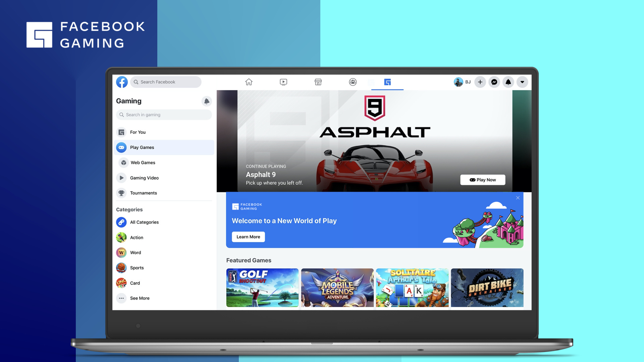Select the Golf Shootout featured game thumbnail

(262, 288)
